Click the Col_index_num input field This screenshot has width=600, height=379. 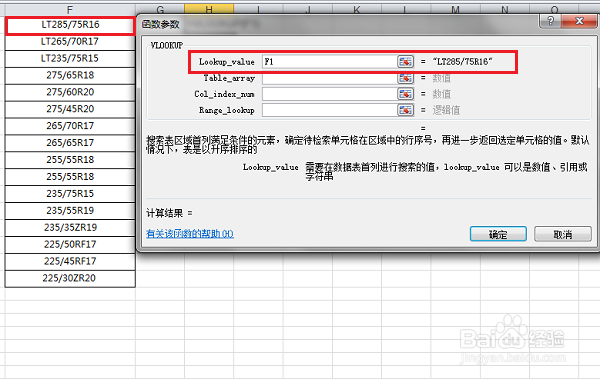pyautogui.click(x=329, y=94)
